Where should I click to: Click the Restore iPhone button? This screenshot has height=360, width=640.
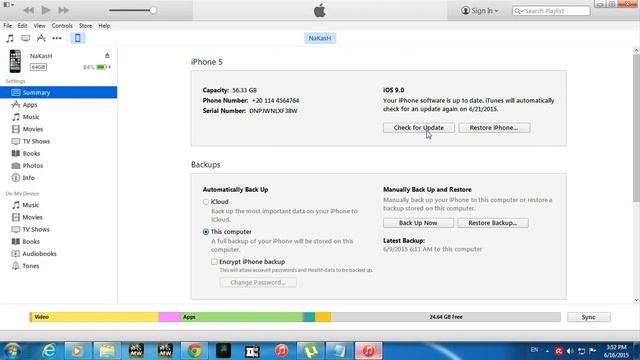pos(494,128)
